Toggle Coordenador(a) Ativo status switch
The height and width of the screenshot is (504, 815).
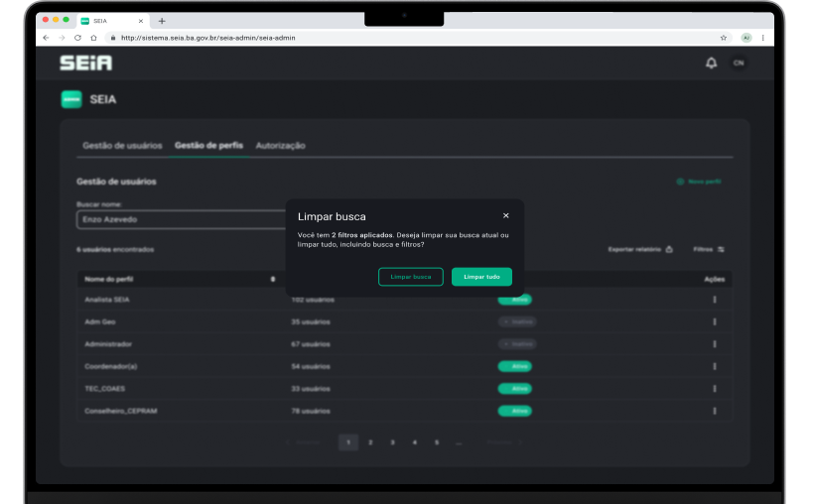coord(515,366)
